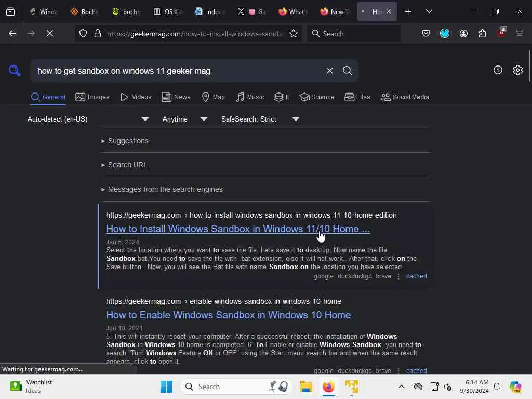Open the clock showing 6:14 AM
This screenshot has height=399, width=532.
474,387
